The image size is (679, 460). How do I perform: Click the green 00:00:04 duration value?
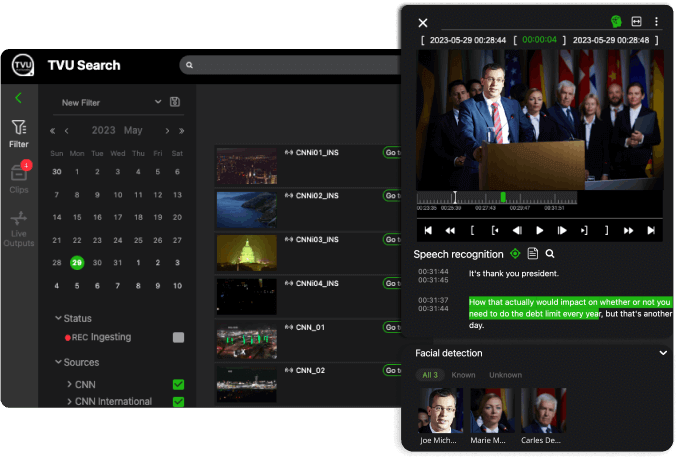click(539, 40)
